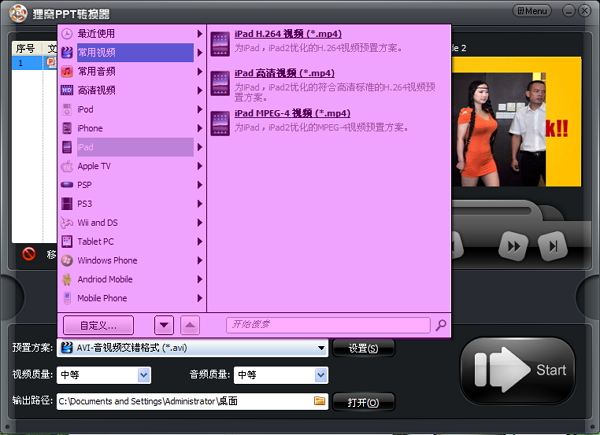600x435 pixels.
Task: Choose iPad MPEG-4 视频 (*.mp4) preset
Action: point(292,113)
